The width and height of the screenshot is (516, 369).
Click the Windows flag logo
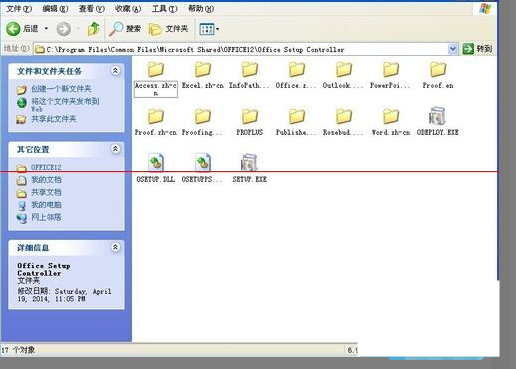click(485, 9)
